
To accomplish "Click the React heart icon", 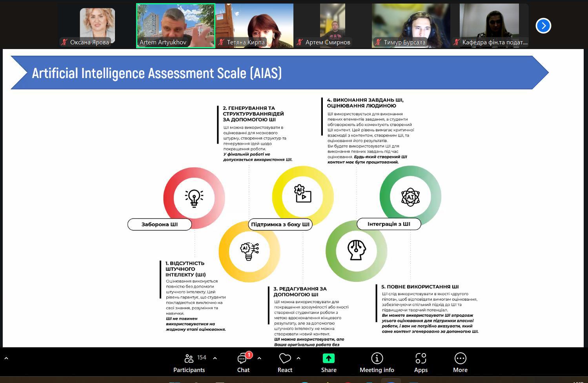I will pos(285,363).
